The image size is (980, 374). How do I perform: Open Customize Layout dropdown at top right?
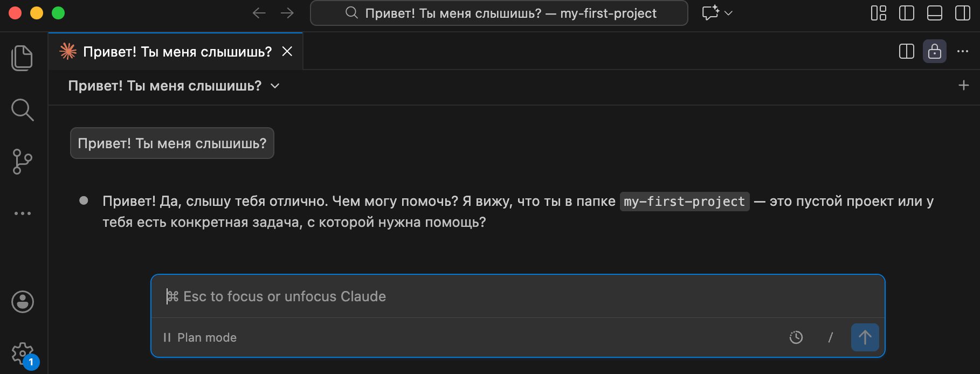(x=878, y=13)
